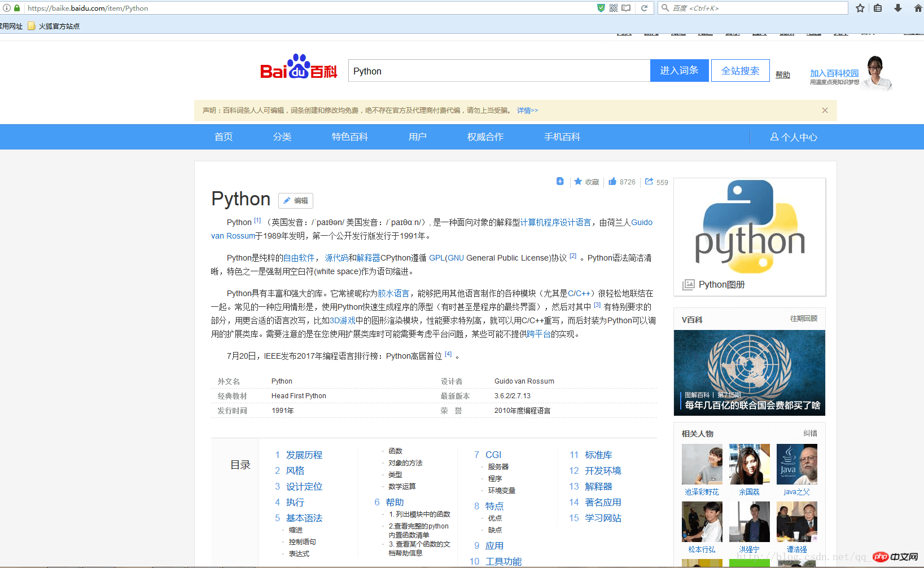924x568 pixels.
Task: Open 洪强宁 person thumbnail
Action: click(750, 522)
